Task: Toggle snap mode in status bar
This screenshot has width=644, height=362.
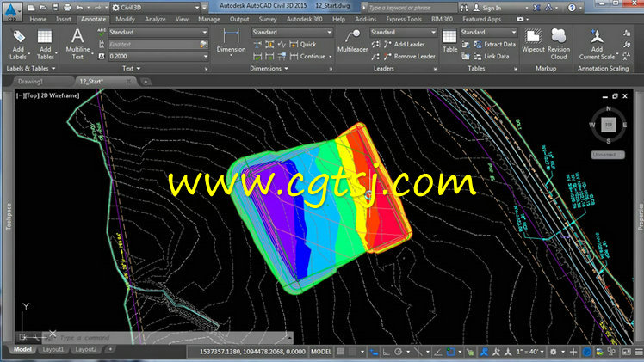Action: (352, 352)
